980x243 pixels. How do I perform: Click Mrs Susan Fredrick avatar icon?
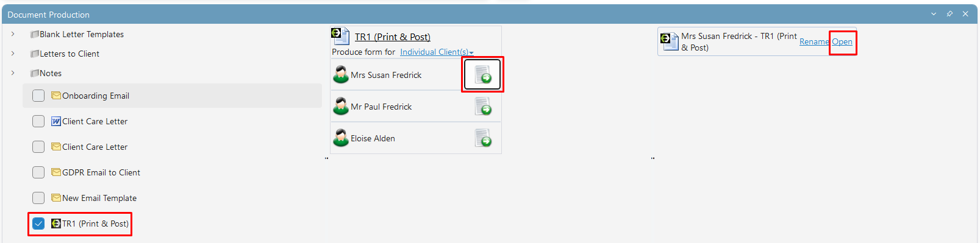[x=341, y=75]
